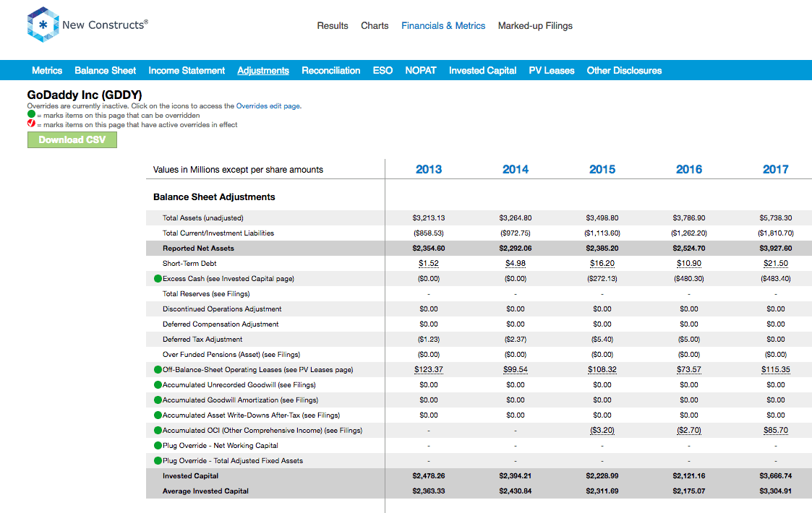Switch to the Invested Capital tab
The width and height of the screenshot is (812, 513).
[x=482, y=70]
